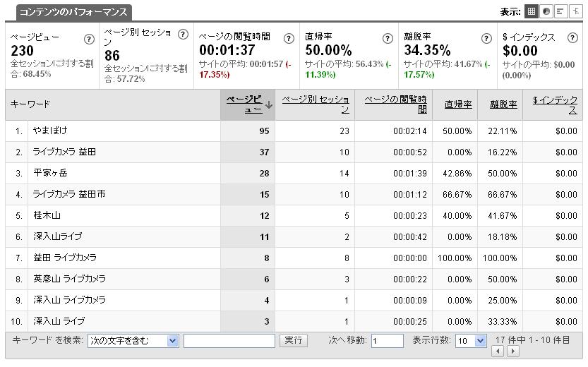Click help icon beside $ インデックス
Image resolution: width=588 pixels, height=367 pixels.
pos(572,39)
